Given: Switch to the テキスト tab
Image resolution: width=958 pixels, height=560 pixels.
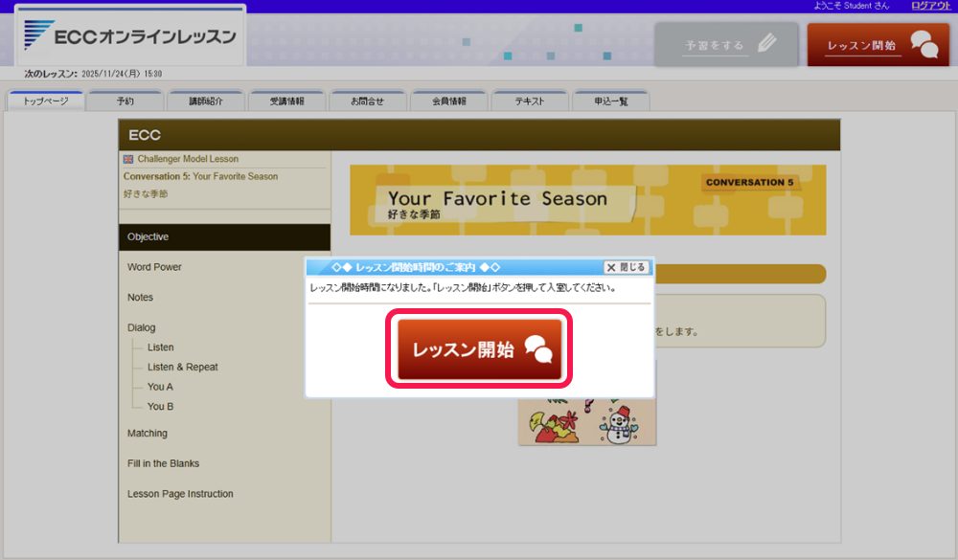Looking at the screenshot, I should (x=530, y=101).
